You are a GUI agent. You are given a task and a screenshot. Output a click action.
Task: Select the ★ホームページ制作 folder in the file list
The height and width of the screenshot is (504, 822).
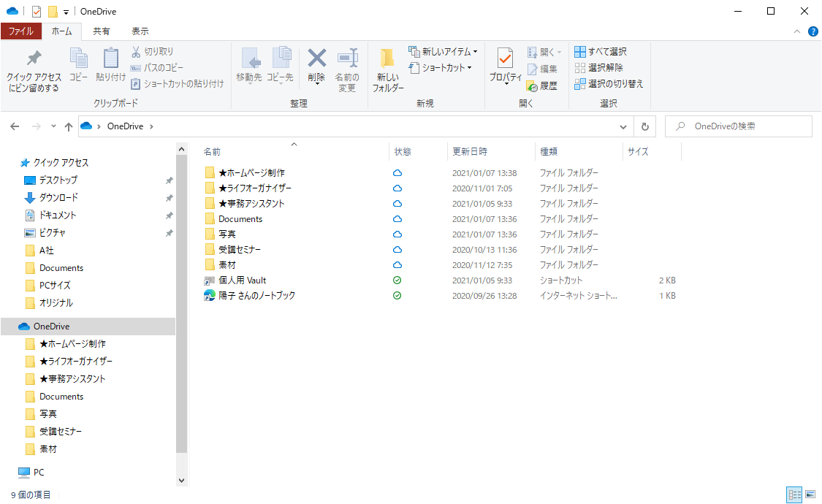point(251,173)
